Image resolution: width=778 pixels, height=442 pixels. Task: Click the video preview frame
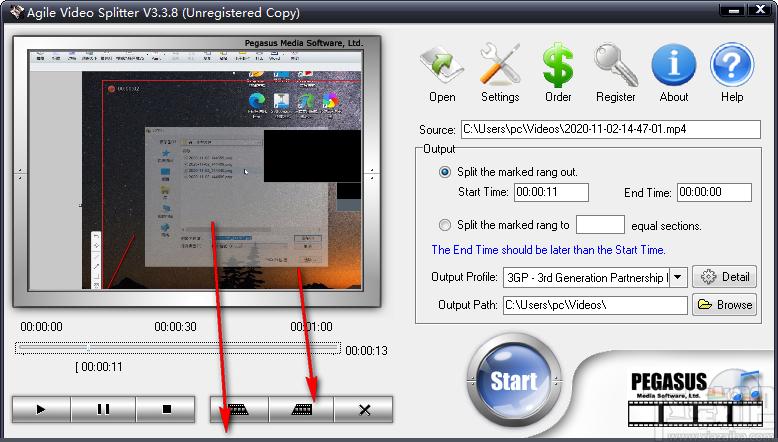(x=196, y=171)
